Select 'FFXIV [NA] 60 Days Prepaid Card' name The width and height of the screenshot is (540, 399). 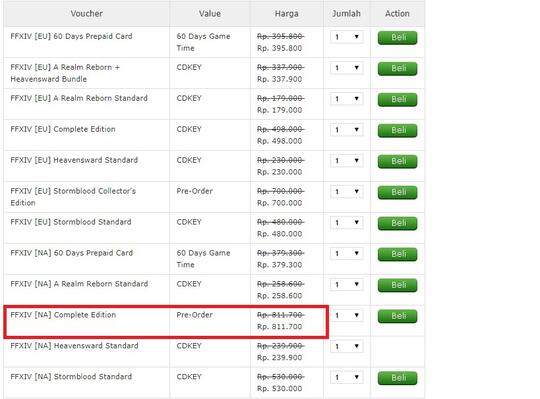point(72,253)
